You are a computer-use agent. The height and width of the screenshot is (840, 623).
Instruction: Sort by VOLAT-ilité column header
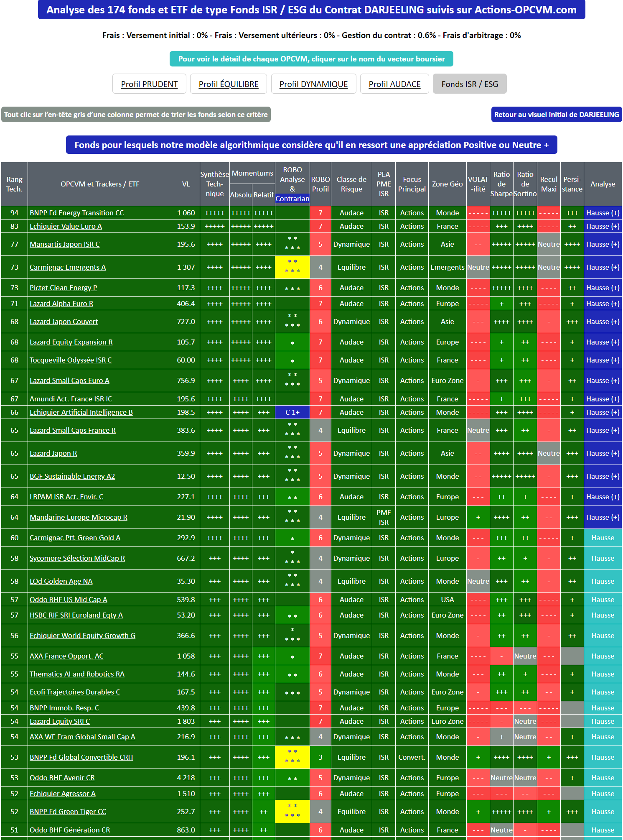[x=478, y=184]
